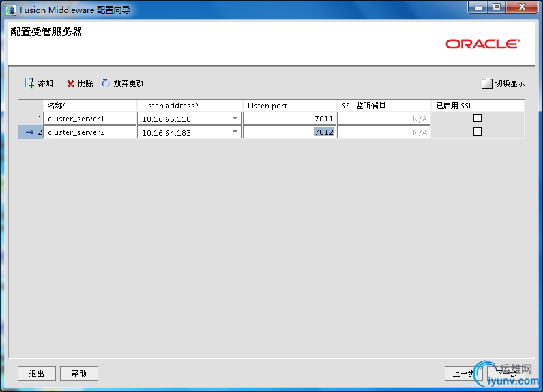
Task: Click the Listen address* column header
Action: click(x=190, y=106)
